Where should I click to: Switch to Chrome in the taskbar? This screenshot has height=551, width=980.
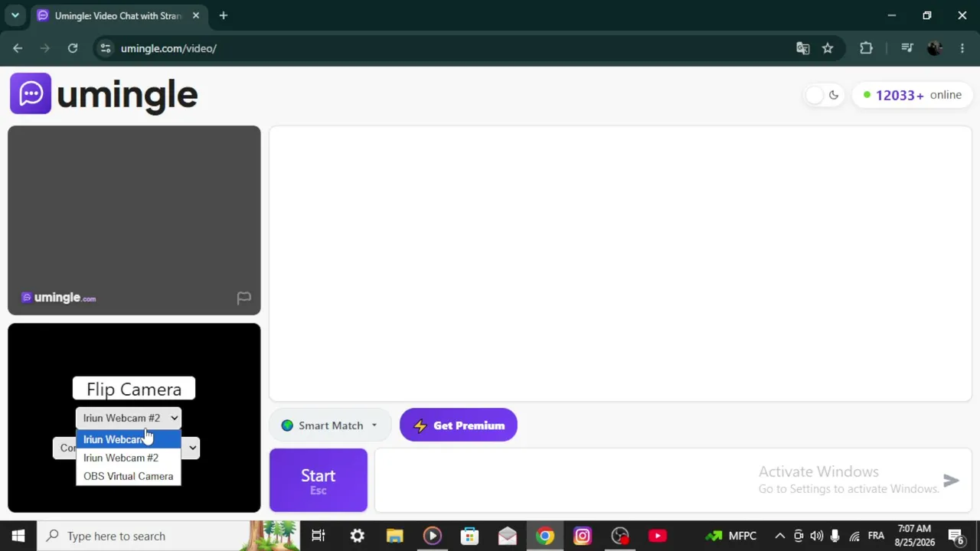click(x=544, y=536)
